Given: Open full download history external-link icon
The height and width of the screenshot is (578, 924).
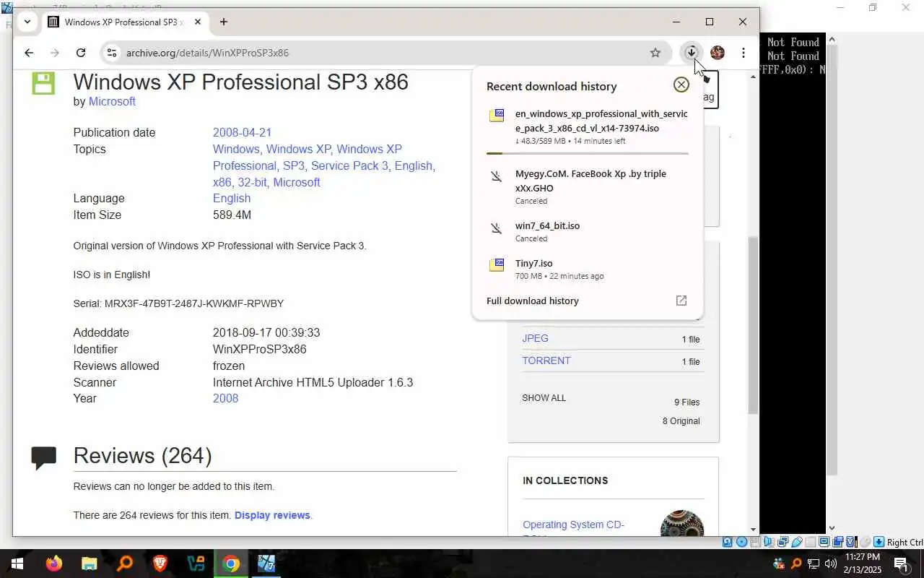Looking at the screenshot, I should (681, 301).
